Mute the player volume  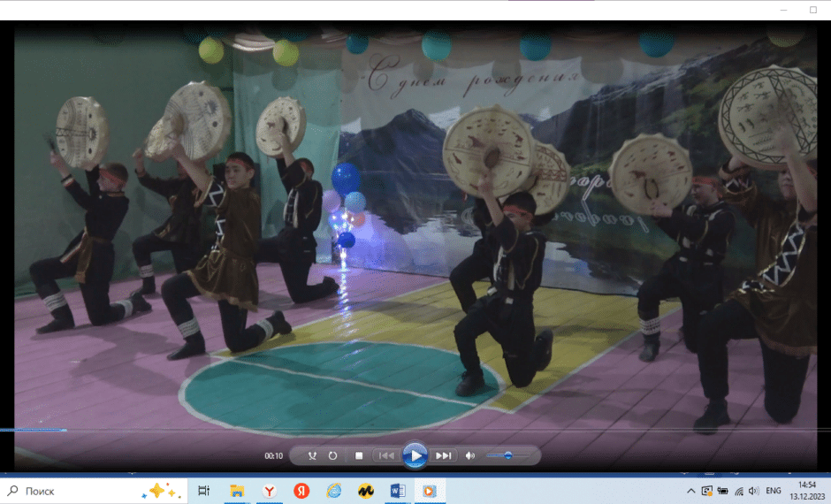(x=470, y=455)
